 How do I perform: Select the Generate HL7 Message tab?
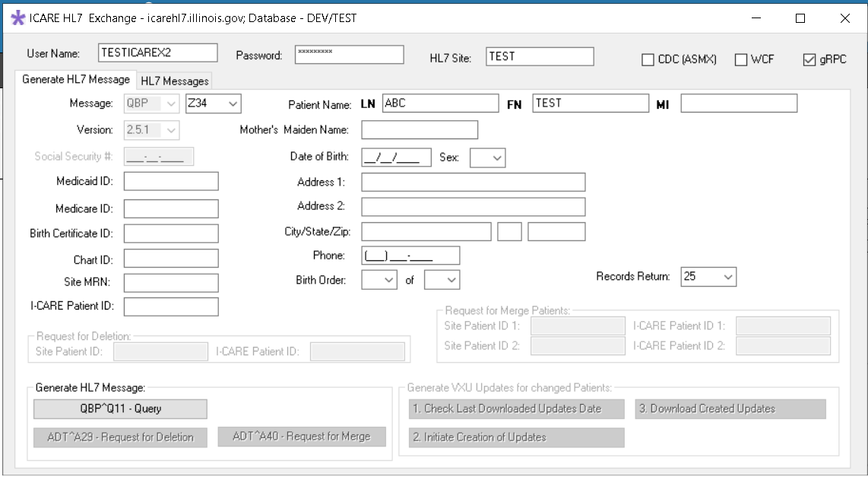76,78
